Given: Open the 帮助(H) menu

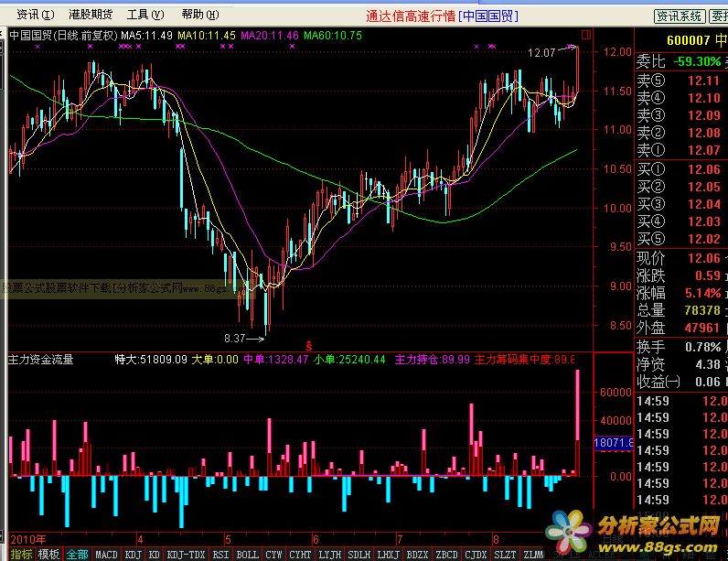Looking at the screenshot, I should coord(200,15).
